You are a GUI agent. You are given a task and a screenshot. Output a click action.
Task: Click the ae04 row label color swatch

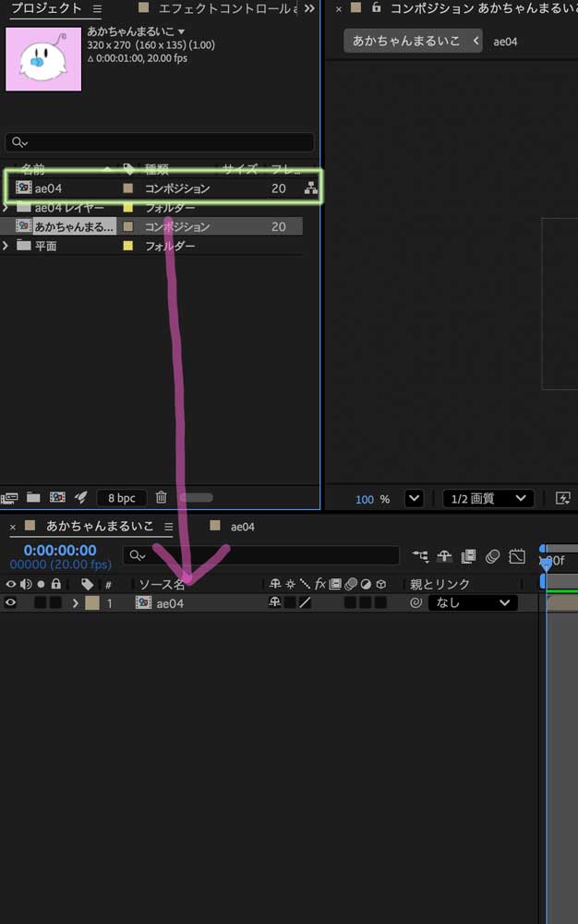pyautogui.click(x=127, y=188)
